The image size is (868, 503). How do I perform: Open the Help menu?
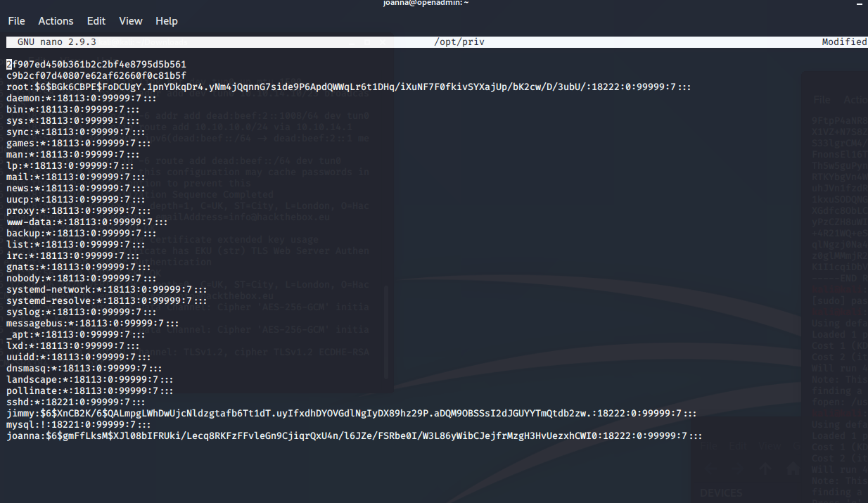[166, 21]
